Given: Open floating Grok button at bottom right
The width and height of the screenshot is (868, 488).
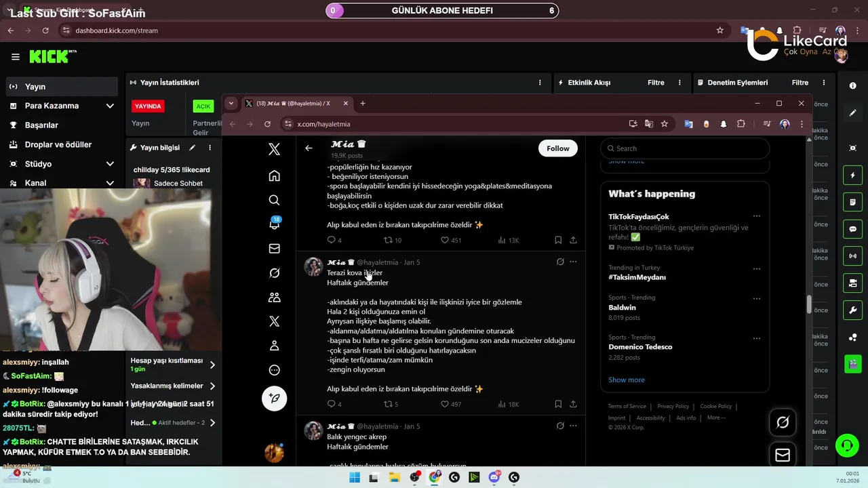Looking at the screenshot, I should click(783, 422).
